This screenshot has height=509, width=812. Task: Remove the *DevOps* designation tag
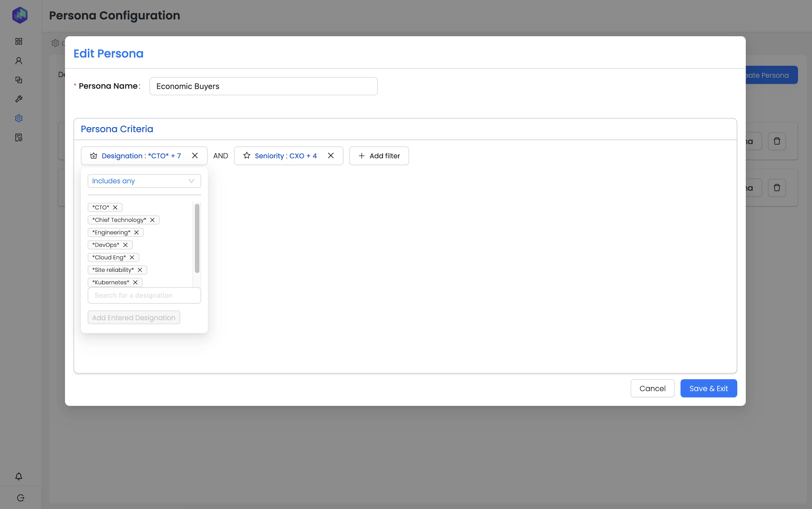pyautogui.click(x=126, y=245)
